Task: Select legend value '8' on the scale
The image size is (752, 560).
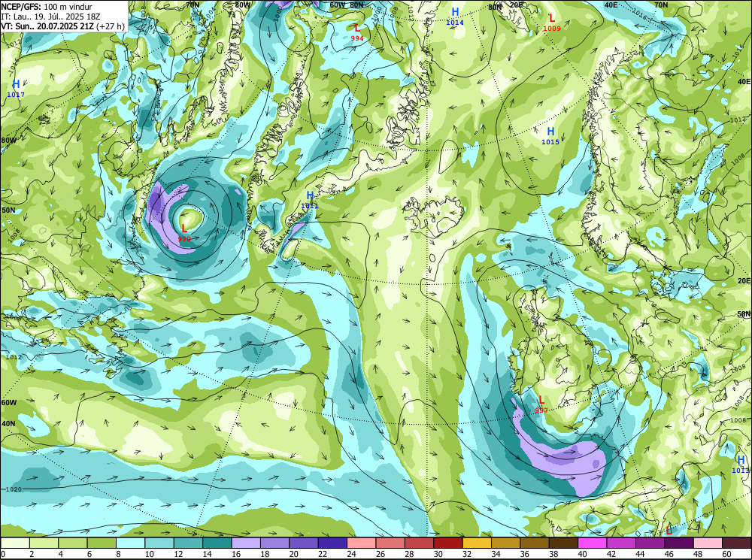Action: click(117, 554)
